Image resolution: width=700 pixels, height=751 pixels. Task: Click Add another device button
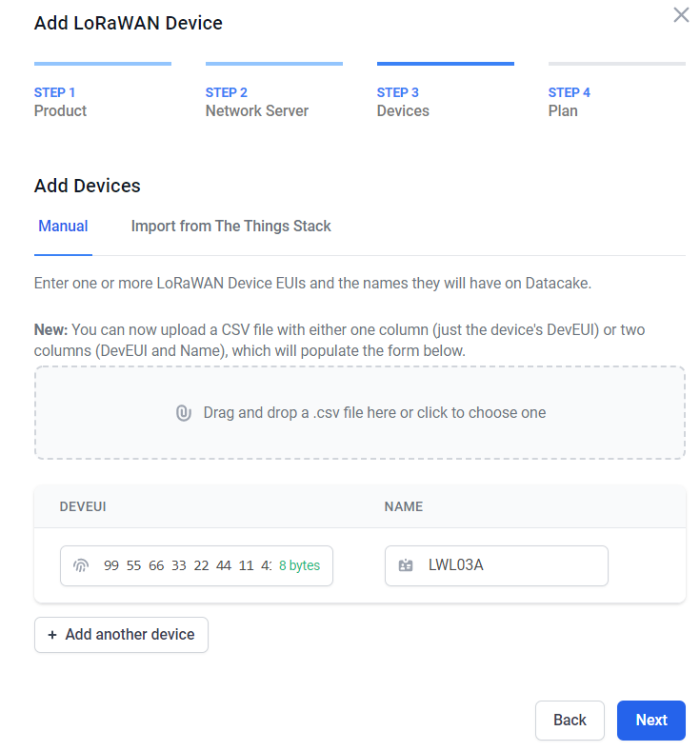[121, 635]
